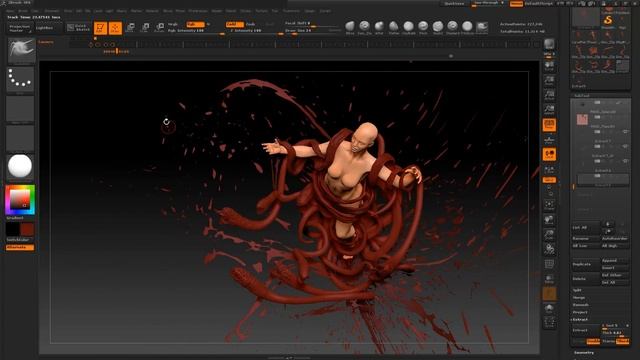Select the red main color swatch
The image size is (640, 360).
[x=27, y=229]
